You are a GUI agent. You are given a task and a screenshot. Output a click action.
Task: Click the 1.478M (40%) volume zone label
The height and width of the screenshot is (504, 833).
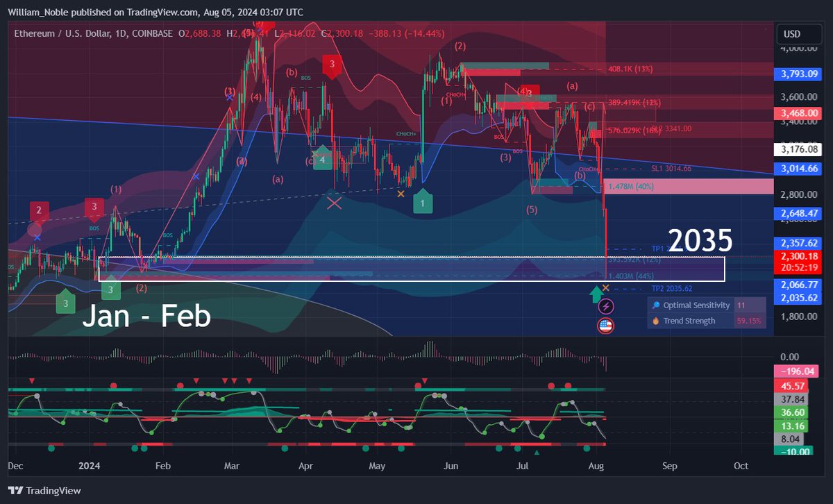tap(631, 187)
